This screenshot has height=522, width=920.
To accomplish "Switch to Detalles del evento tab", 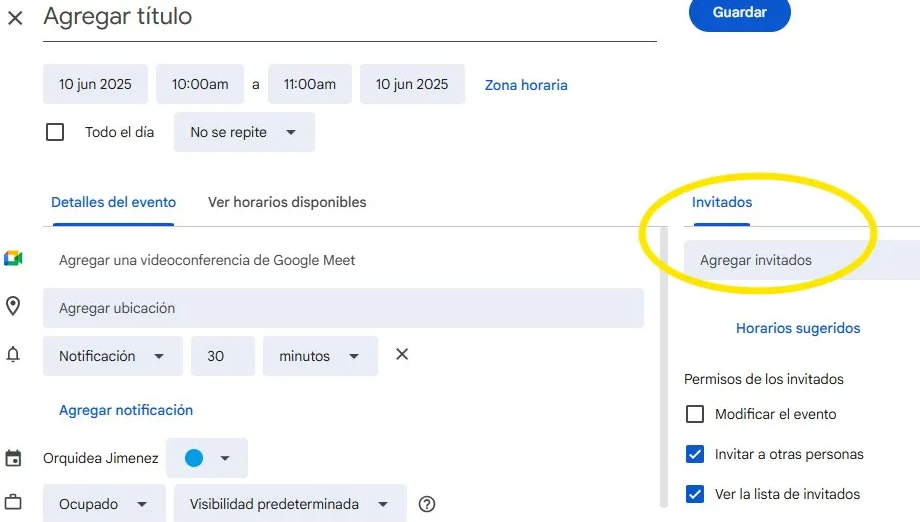I will (x=113, y=202).
